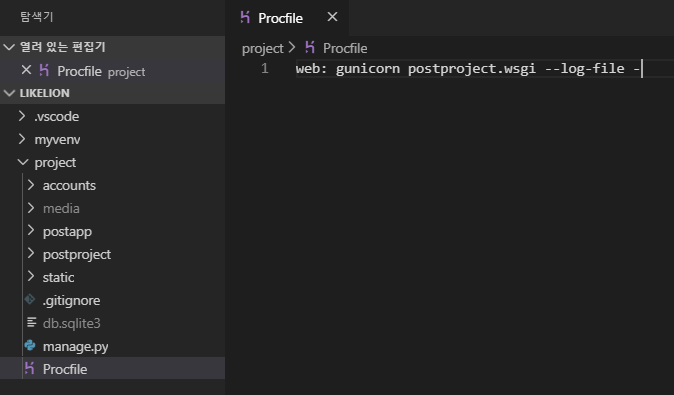
Task: Click the Python icon beside manage.py
Action: coord(30,346)
